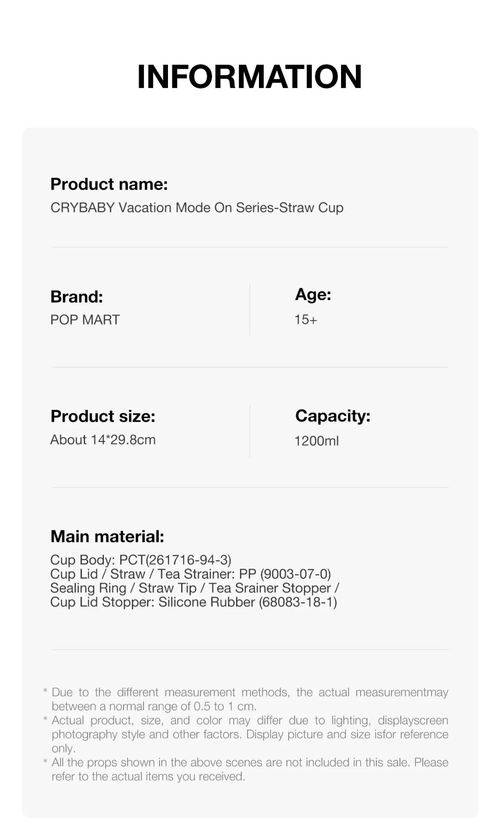Select the CRYBABY Vacation Mode On product name text

click(197, 208)
